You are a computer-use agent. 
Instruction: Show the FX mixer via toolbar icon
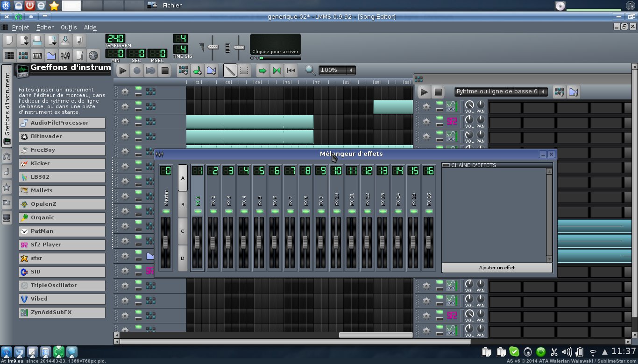pyautogui.click(x=65, y=56)
